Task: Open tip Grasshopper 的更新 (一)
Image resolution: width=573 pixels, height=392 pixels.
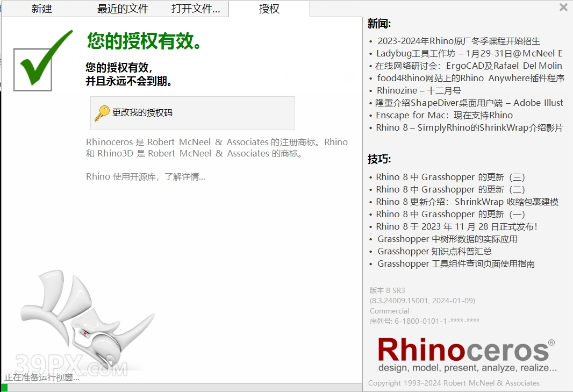Action: tap(450, 215)
